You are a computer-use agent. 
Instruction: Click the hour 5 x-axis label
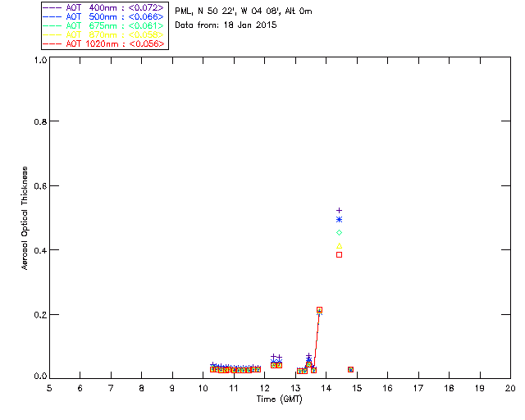coord(49,388)
